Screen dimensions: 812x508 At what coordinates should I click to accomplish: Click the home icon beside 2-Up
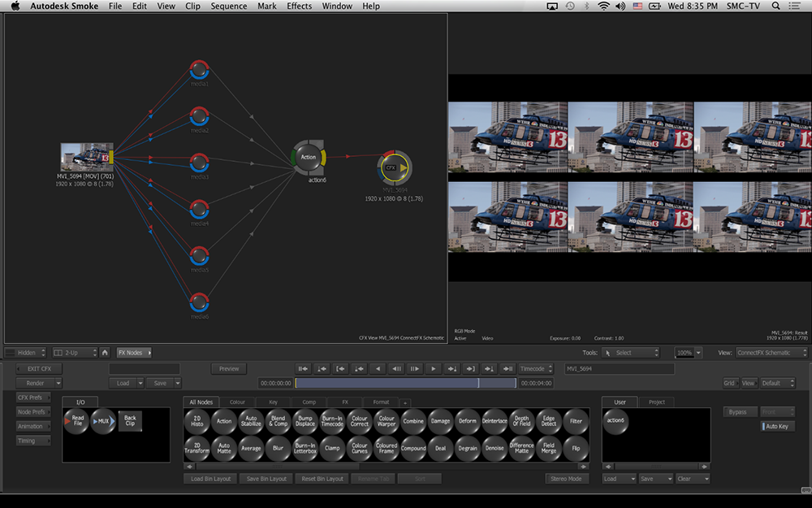pos(105,353)
